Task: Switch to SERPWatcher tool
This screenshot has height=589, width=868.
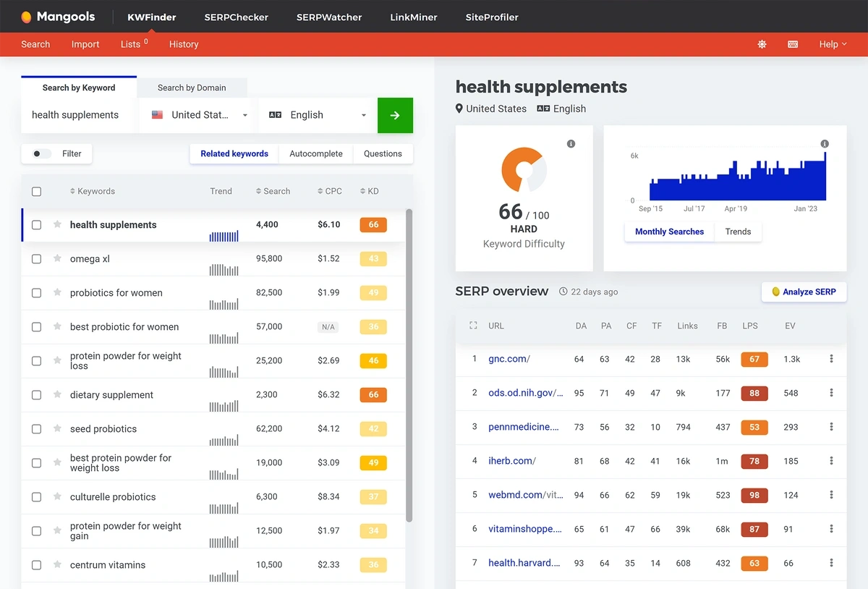Action: coord(329,17)
